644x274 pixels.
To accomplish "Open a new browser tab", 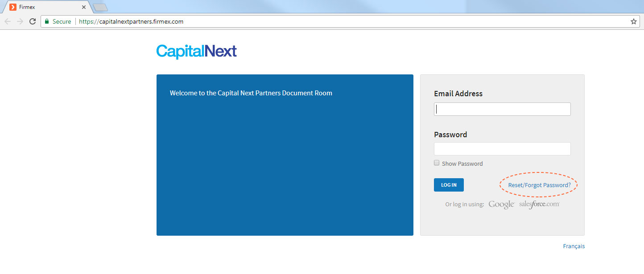I will pos(100,7).
